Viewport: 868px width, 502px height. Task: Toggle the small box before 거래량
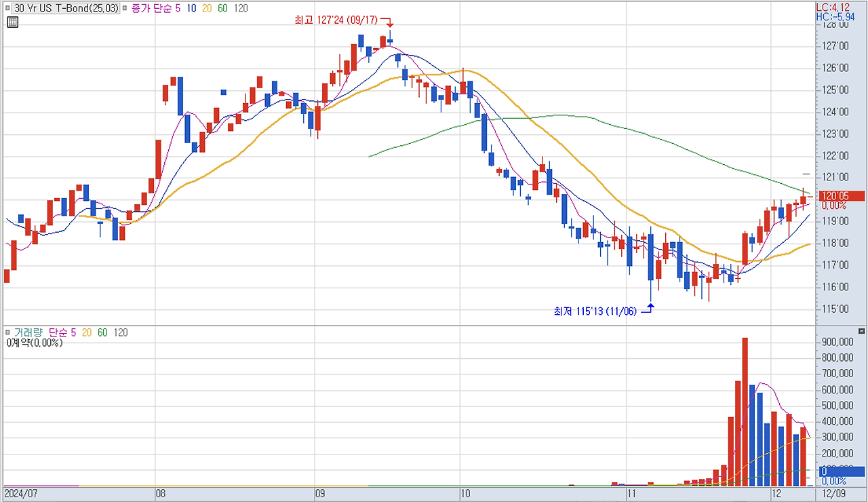9,332
